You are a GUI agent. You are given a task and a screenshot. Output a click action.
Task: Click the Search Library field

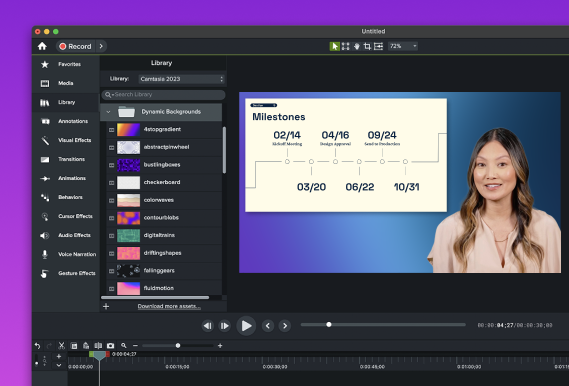click(x=163, y=95)
